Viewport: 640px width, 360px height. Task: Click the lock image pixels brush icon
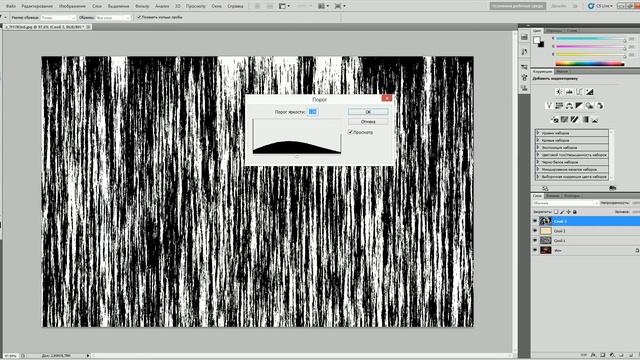coord(562,212)
